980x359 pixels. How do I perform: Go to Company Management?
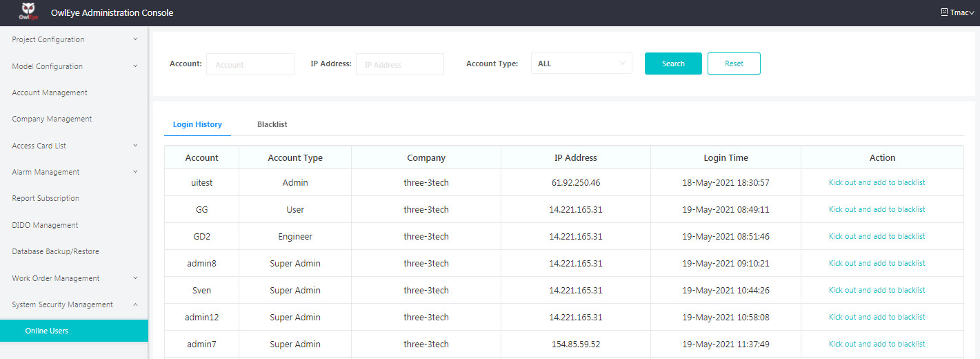tap(52, 119)
